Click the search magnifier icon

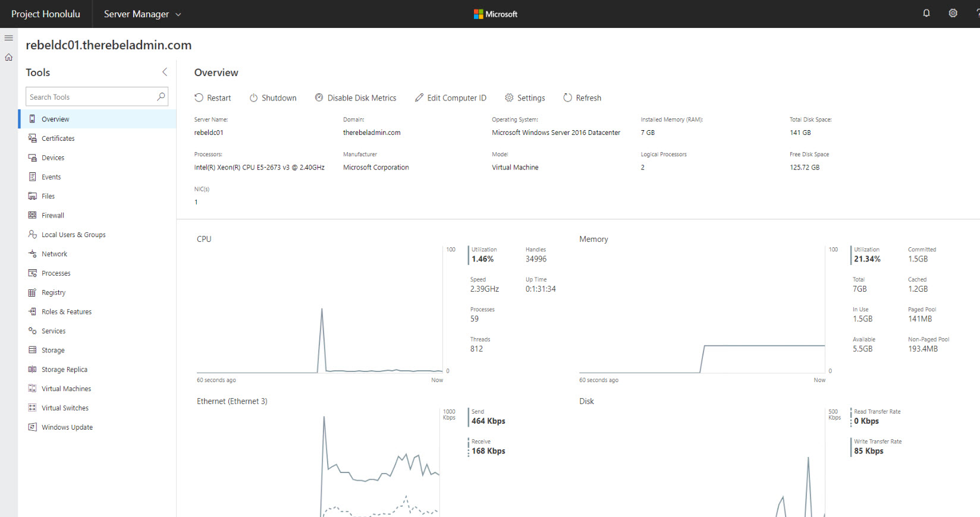(x=161, y=97)
